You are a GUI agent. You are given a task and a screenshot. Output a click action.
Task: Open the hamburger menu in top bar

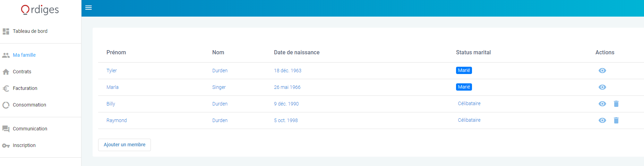pos(88,8)
